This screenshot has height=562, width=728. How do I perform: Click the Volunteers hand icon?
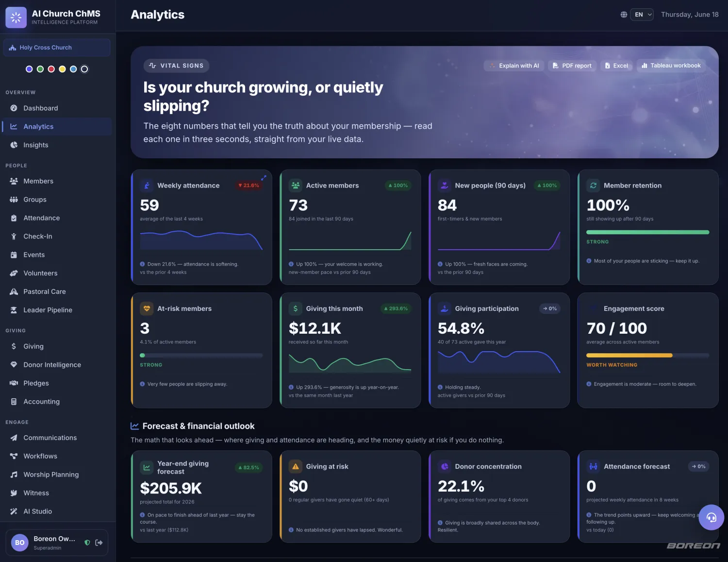pyautogui.click(x=14, y=273)
